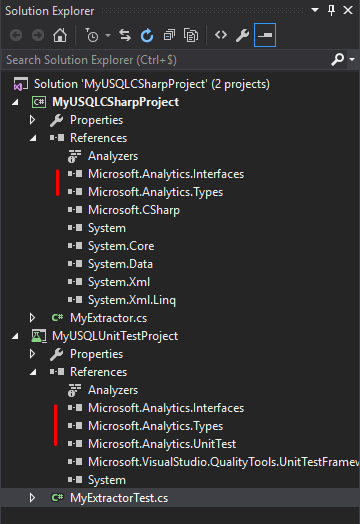Expand the MyExtractorTest.cs file node
The height and width of the screenshot is (524, 360).
coord(32,498)
